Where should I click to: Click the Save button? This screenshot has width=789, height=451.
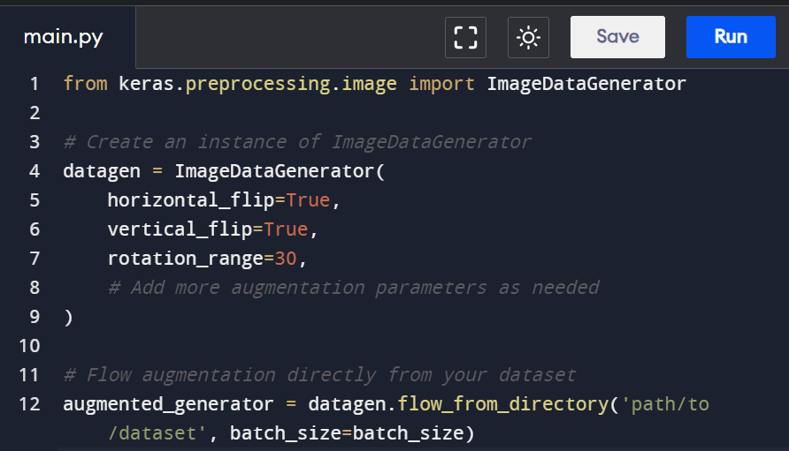(617, 37)
